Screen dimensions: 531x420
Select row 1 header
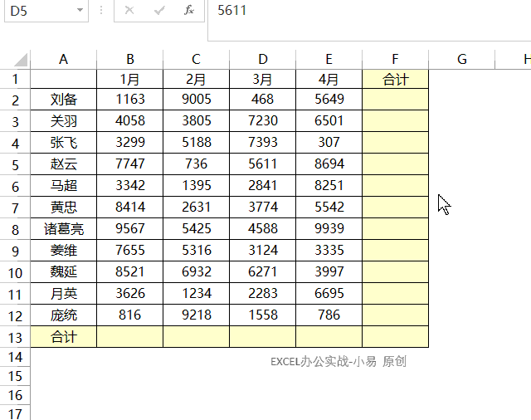coord(15,79)
